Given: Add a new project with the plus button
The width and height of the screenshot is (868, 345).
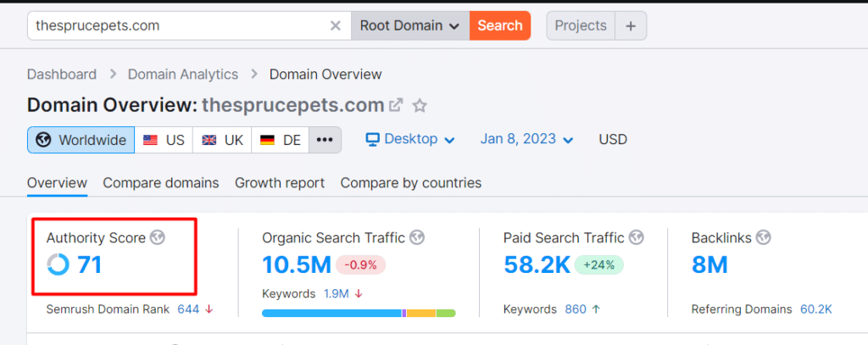Looking at the screenshot, I should point(631,25).
